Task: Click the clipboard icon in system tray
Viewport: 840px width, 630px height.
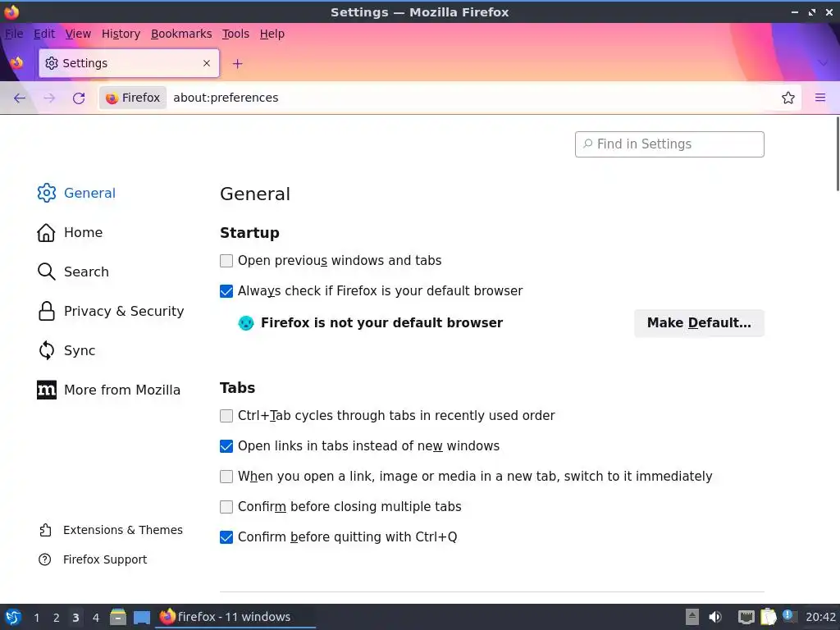Action: [768, 617]
